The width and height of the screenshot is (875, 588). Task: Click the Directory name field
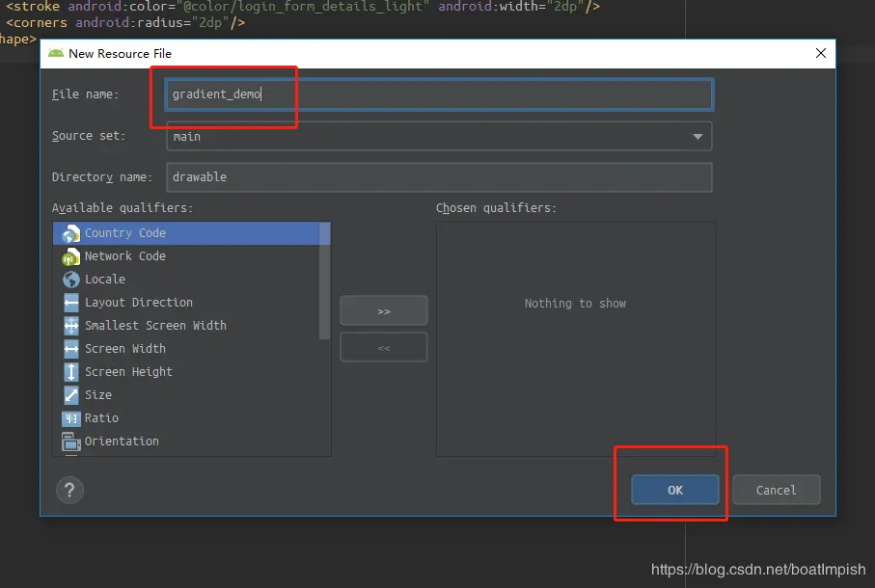pos(439,177)
